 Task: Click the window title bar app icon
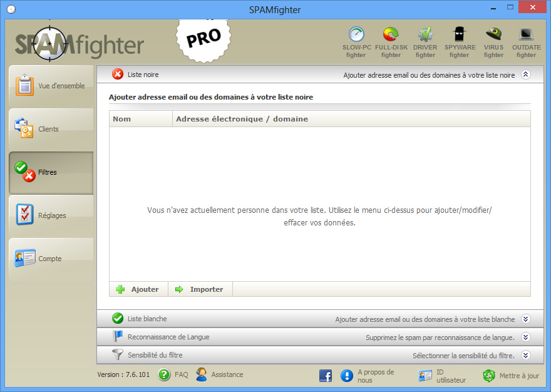11,9
